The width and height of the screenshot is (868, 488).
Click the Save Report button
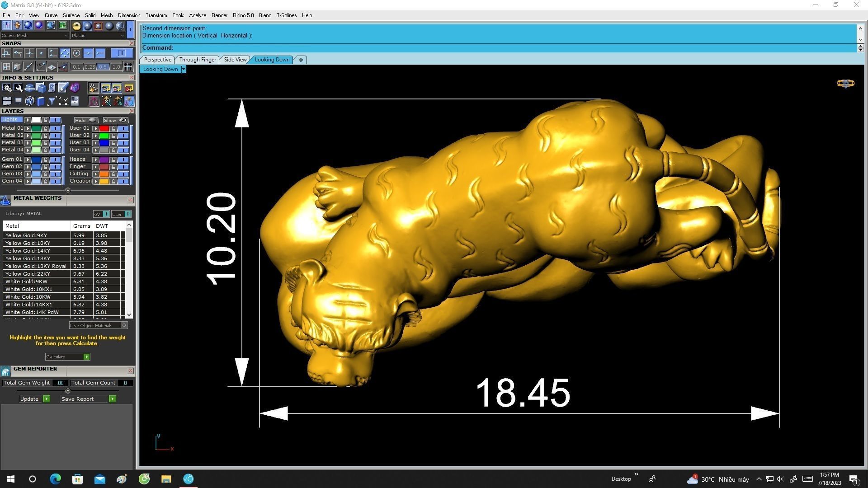pyautogui.click(x=88, y=399)
